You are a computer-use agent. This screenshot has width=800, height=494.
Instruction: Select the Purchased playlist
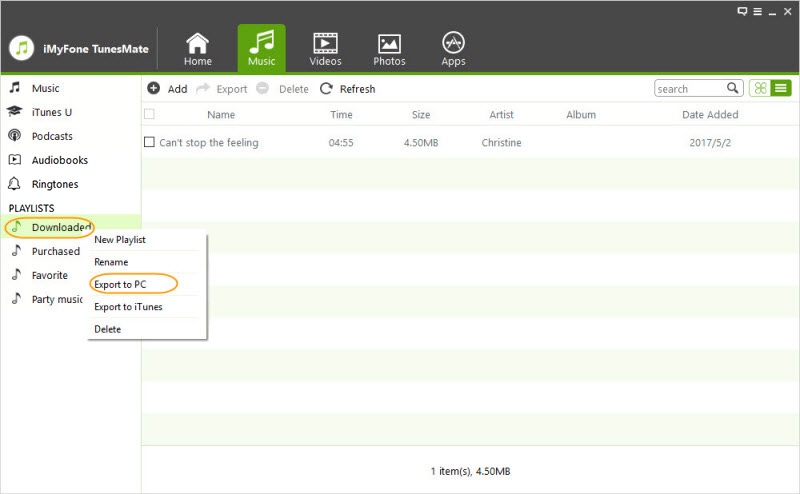click(56, 251)
